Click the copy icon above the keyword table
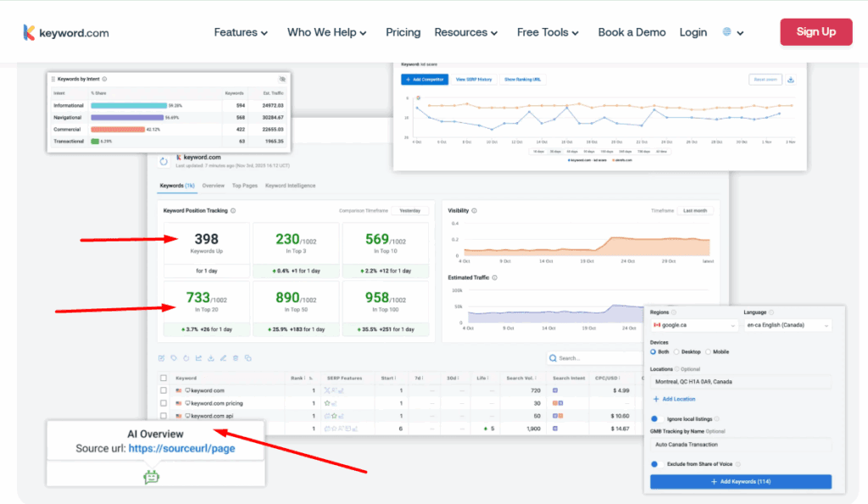 click(248, 358)
